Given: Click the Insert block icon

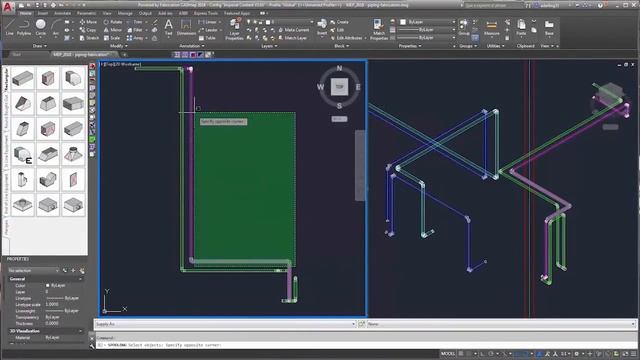Looking at the screenshot, I should [322, 27].
